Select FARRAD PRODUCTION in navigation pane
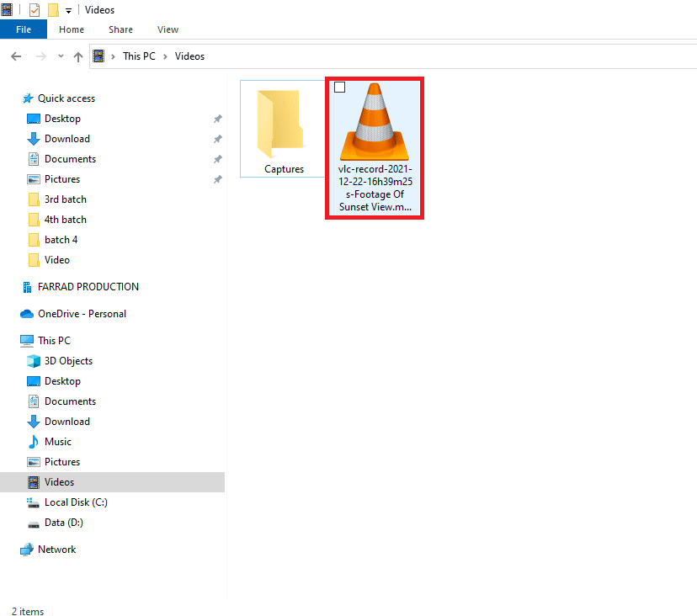697x616 pixels. [x=88, y=287]
